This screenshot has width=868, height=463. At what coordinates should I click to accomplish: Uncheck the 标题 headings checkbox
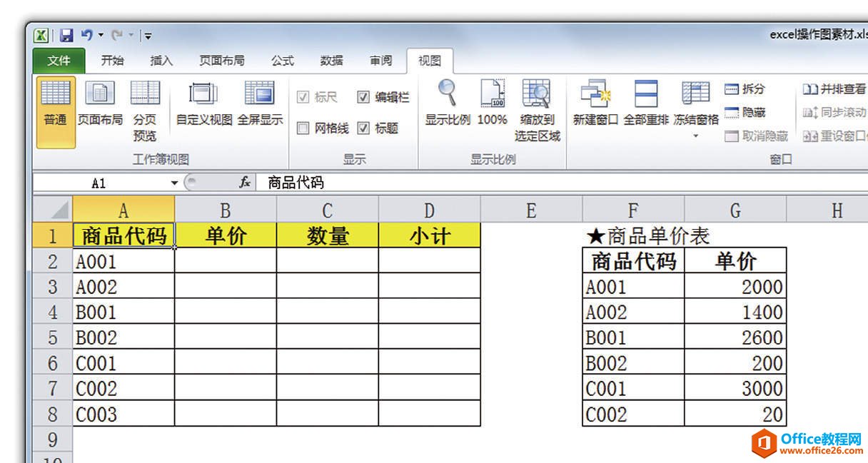[363, 128]
